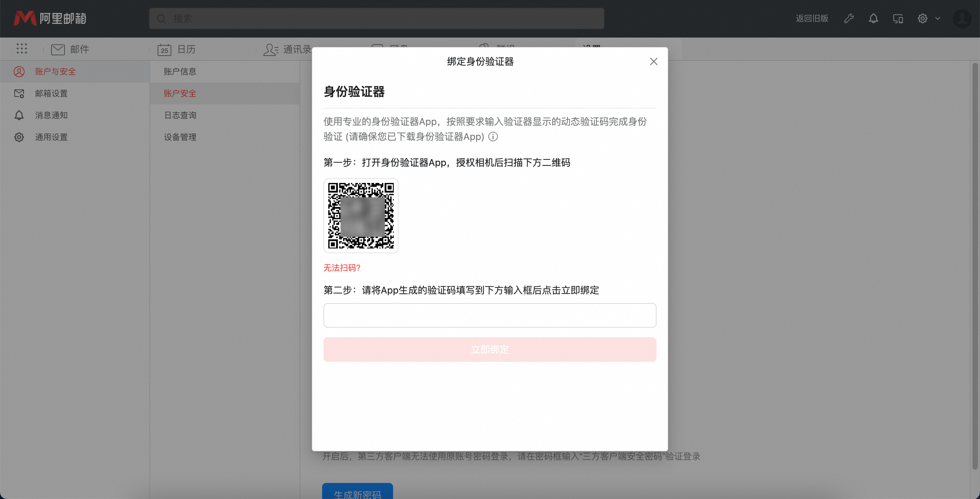
Task: Open the apps grid launcher
Action: 22,48
